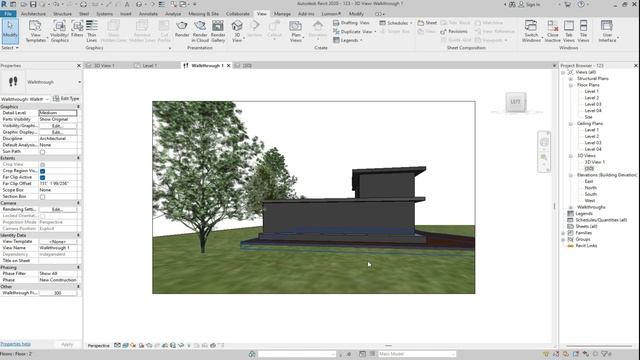Click Duplicate View
Viewport: 640px width, 360px height.
(x=354, y=31)
